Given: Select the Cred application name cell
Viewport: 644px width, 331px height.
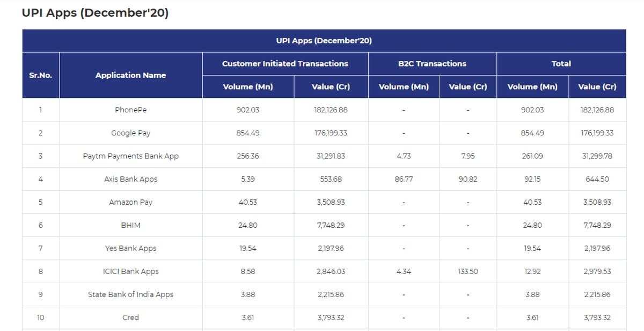Looking at the screenshot, I should pos(130,318).
